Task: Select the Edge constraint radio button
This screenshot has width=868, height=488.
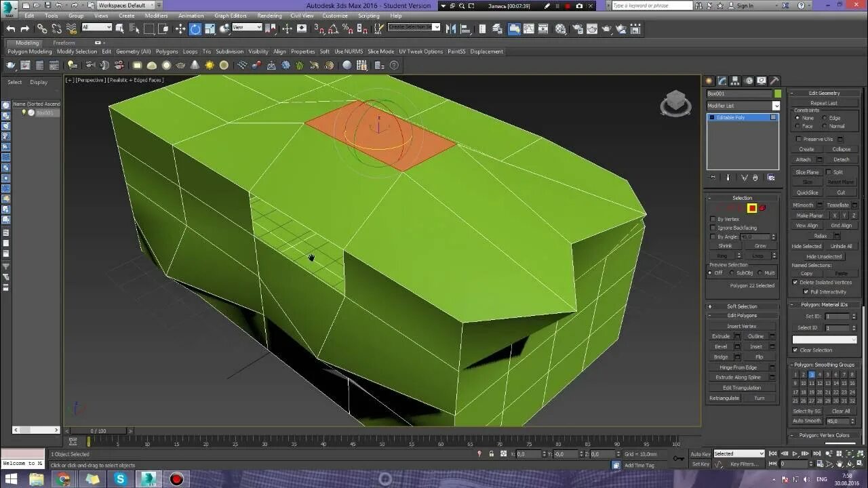Action: [825, 118]
